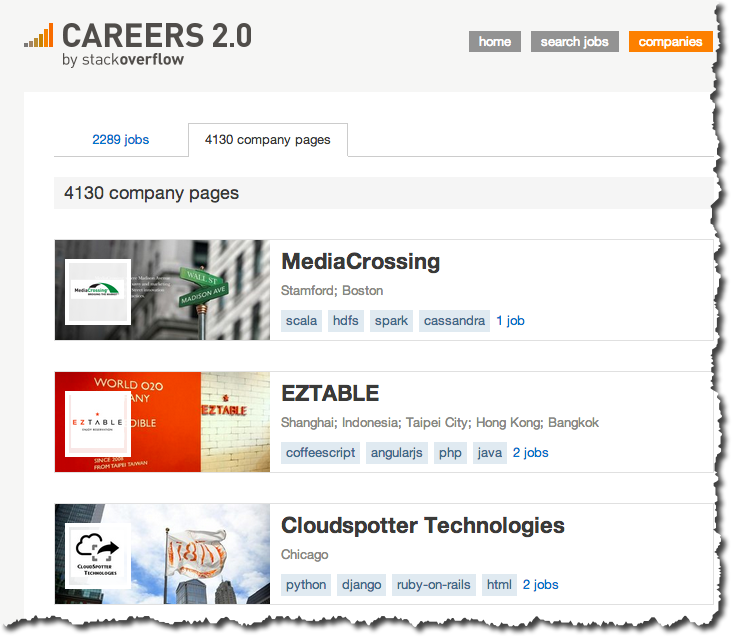Viewport: 732px width, 637px height.
Task: Switch to the 2289 jobs tab
Action: 120,140
